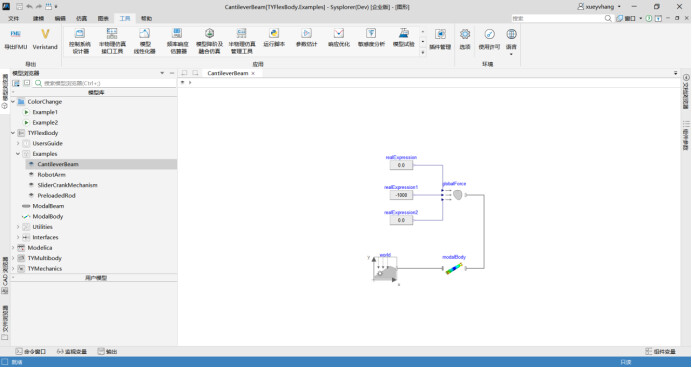
Task: Select RobotArm in the model tree
Action: click(x=51, y=175)
